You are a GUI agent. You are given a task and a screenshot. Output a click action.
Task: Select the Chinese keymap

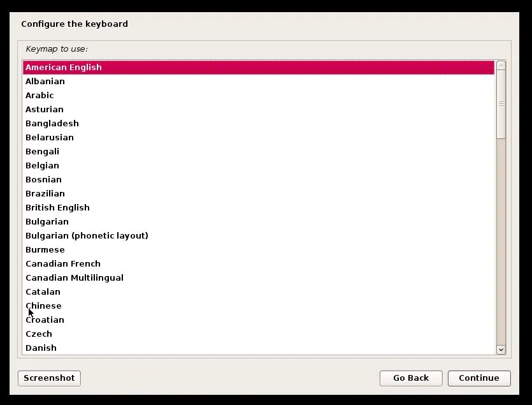(x=43, y=306)
